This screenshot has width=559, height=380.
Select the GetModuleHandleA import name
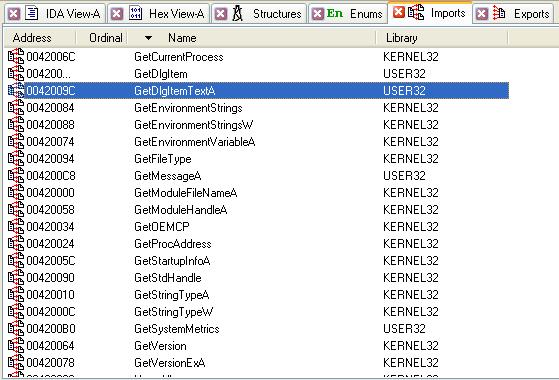[x=181, y=210]
